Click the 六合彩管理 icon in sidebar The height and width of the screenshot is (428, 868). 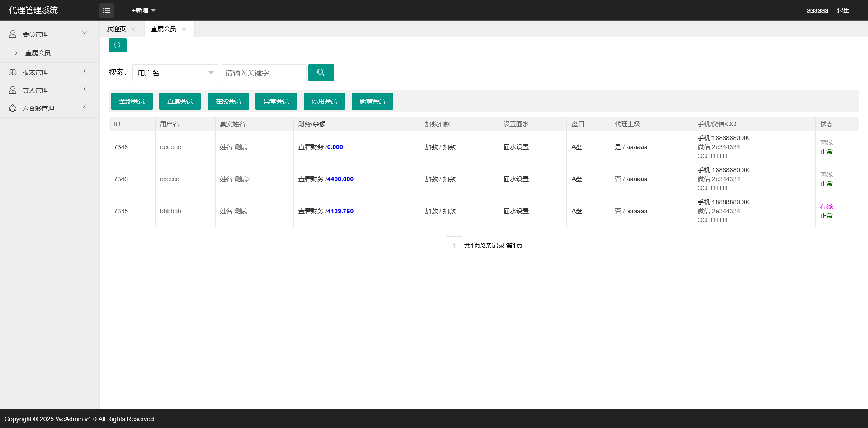13,108
